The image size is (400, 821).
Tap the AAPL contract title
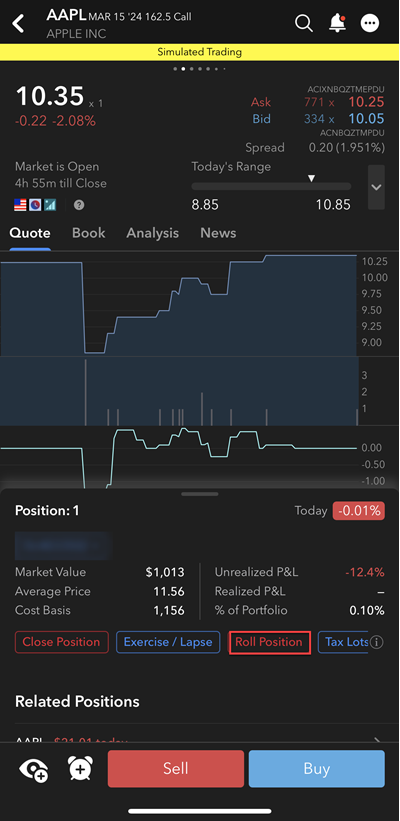[x=119, y=16]
